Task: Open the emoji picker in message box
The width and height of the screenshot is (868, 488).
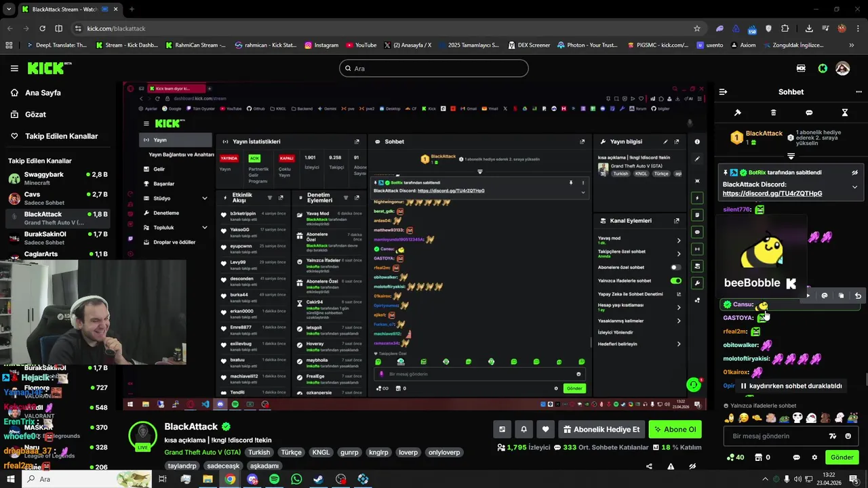Action: 848,436
